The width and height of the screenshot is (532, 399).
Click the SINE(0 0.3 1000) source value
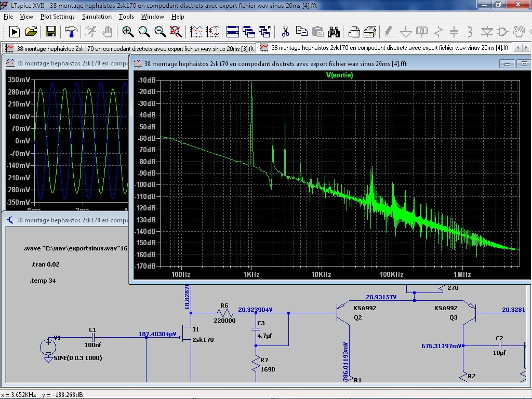pyautogui.click(x=78, y=358)
